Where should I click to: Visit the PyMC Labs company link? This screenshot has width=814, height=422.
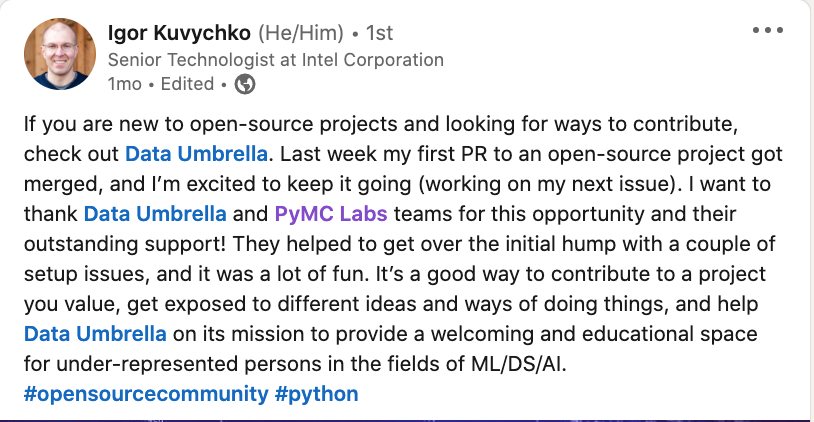click(314, 214)
